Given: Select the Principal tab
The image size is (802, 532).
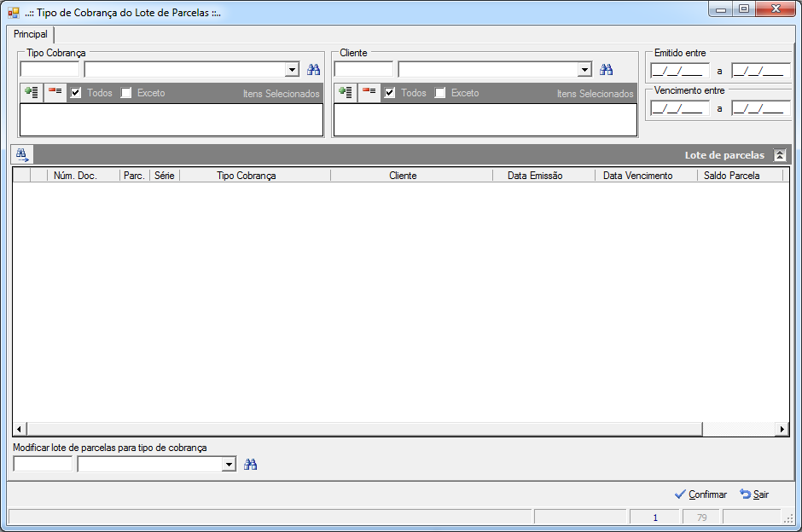Looking at the screenshot, I should [x=31, y=34].
